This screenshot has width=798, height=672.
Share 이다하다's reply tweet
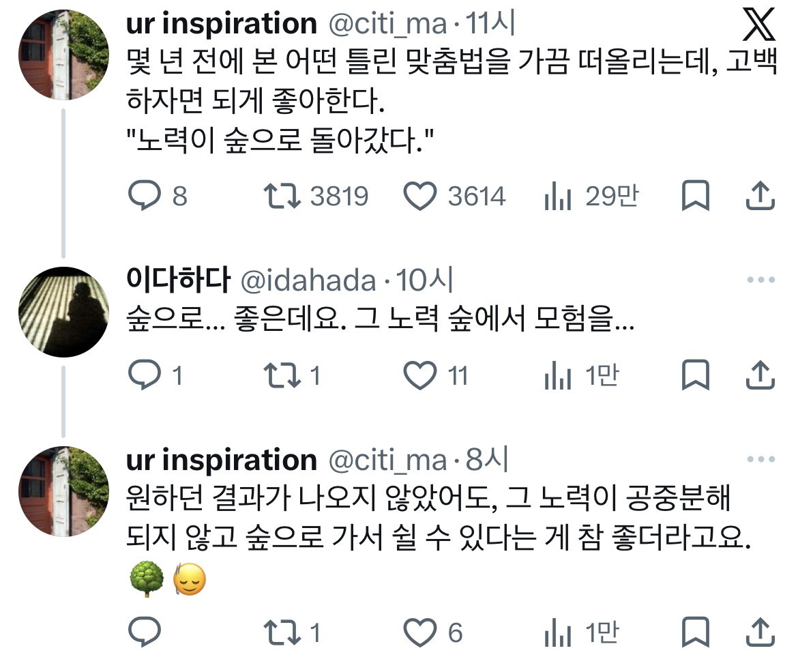coord(760,375)
